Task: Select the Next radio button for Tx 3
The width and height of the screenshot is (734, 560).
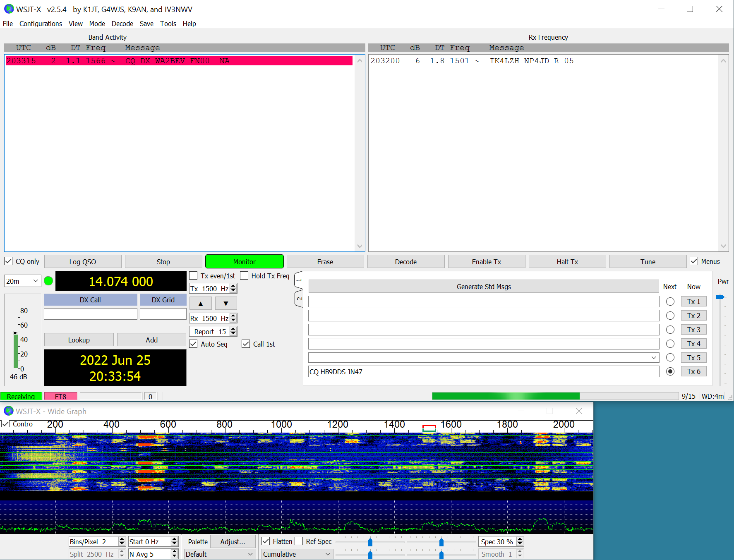Action: pyautogui.click(x=670, y=330)
